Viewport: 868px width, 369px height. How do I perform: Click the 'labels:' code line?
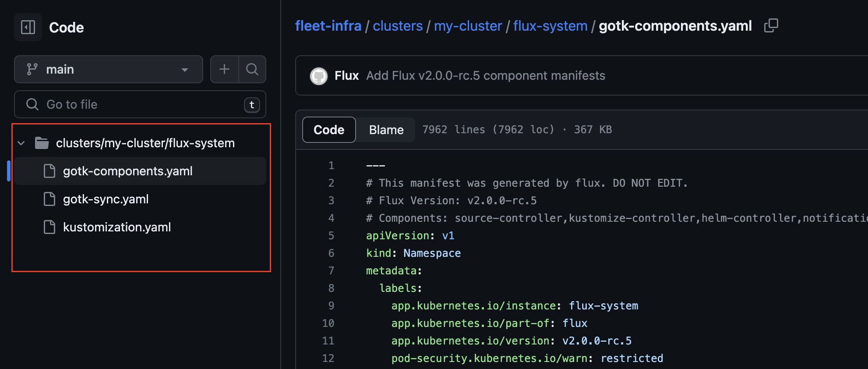[x=400, y=288]
